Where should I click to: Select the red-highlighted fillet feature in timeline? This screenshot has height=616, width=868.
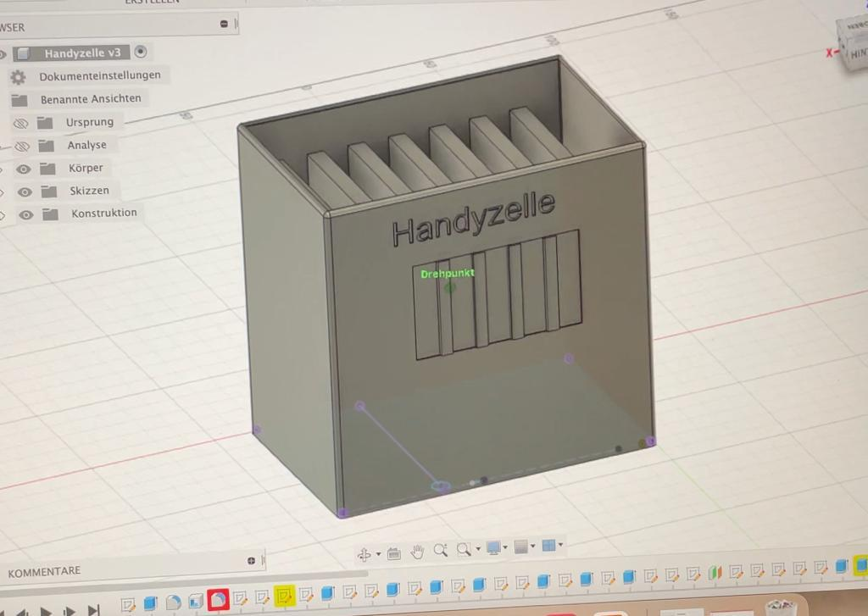point(218,600)
